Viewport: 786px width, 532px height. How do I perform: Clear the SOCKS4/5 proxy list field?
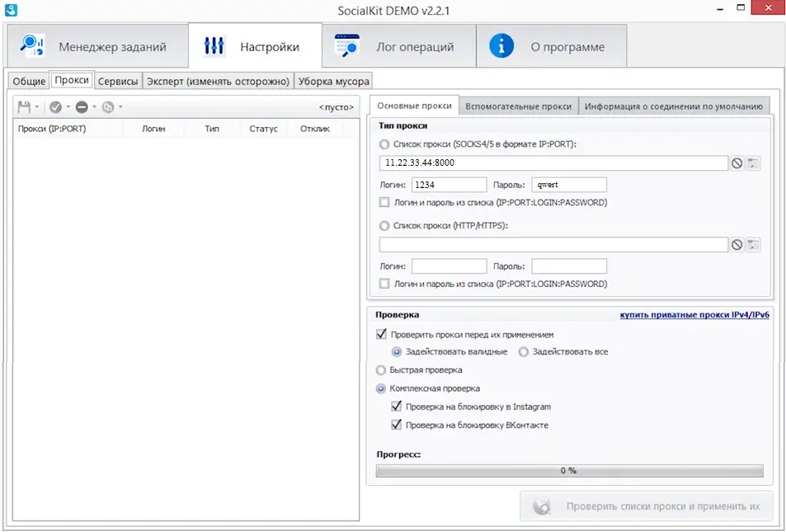tap(737, 163)
